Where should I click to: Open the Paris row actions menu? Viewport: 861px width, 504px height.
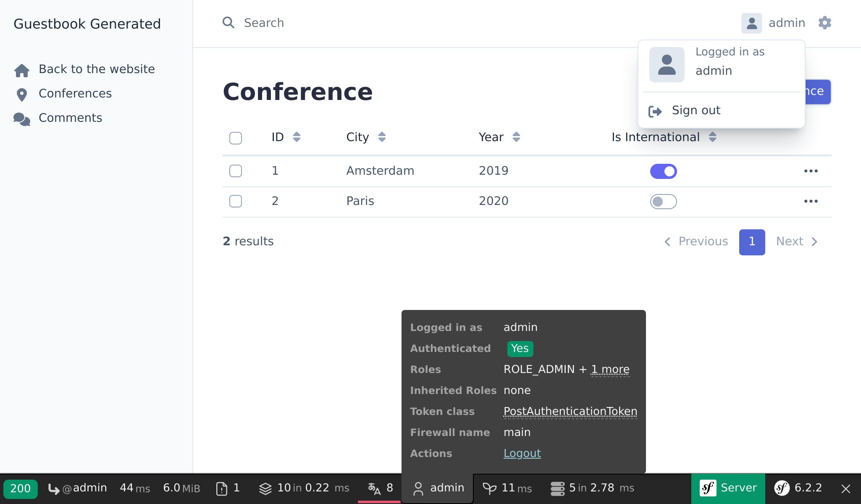click(x=811, y=201)
